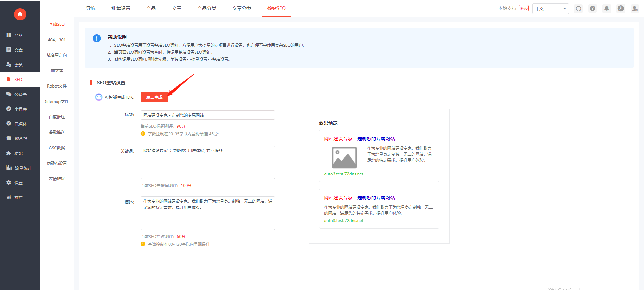Screen dimensions: 644x290
Task: Switch to the 批量设置 tab
Action: [x=121, y=8]
